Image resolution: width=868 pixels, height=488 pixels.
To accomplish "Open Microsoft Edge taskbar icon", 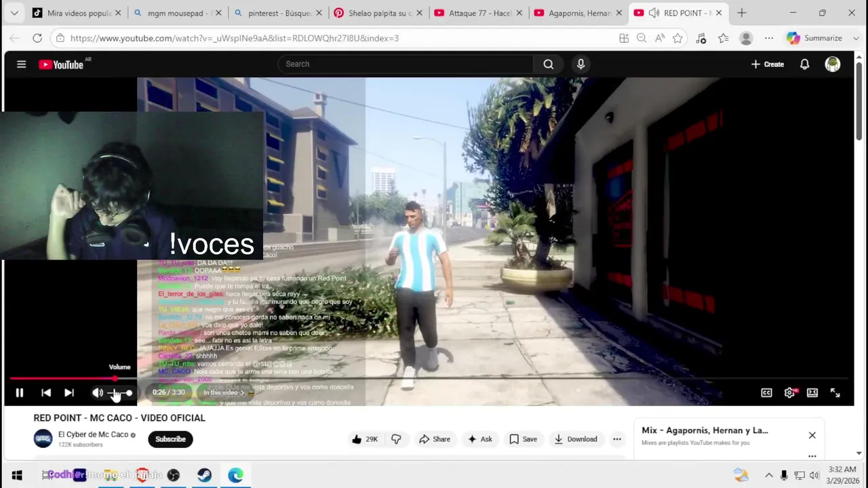I will coord(235,475).
